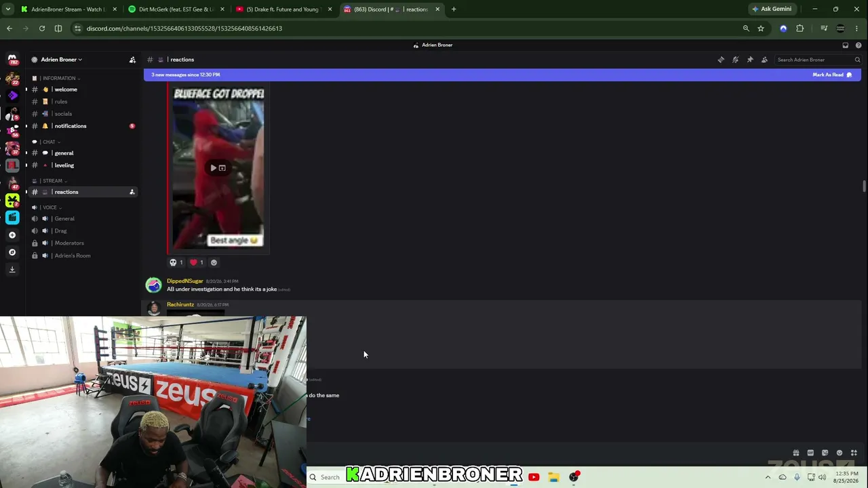Show the Member List icon
Viewport: 868px width, 488px height.
[x=764, y=60]
